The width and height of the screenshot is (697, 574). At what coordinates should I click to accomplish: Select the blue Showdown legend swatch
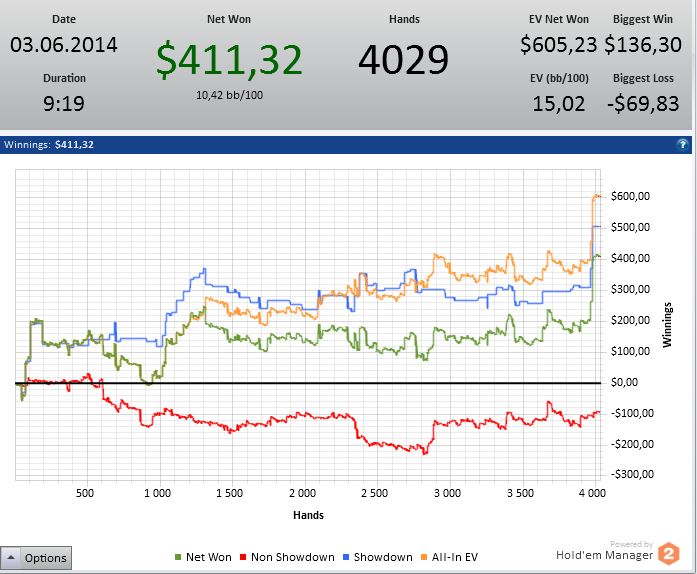pos(346,557)
